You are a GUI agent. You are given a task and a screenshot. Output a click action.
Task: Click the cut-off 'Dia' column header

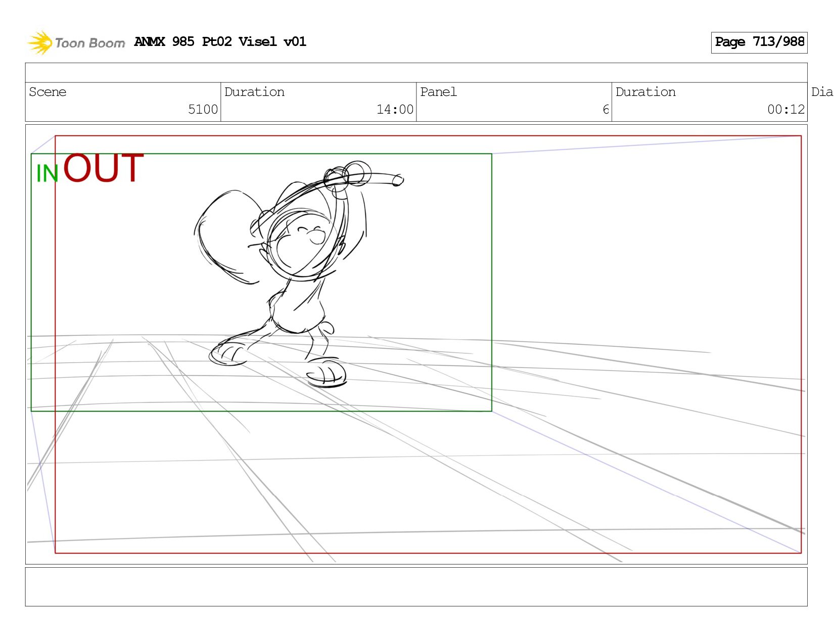[822, 92]
